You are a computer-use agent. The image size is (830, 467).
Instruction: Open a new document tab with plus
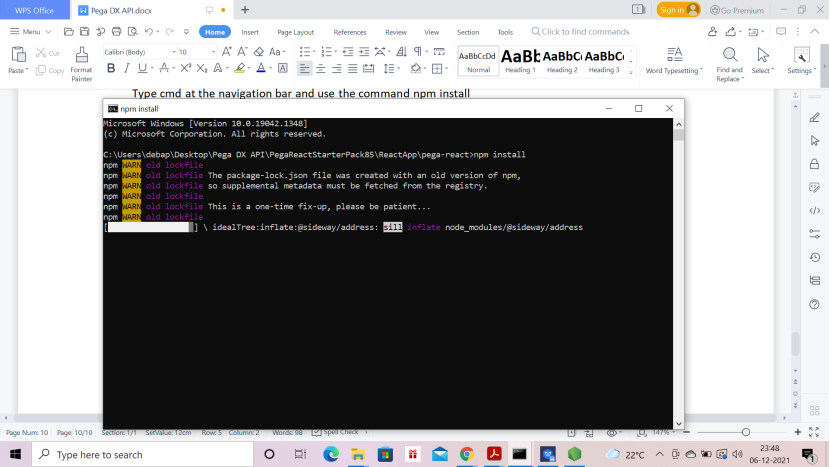tap(245, 10)
